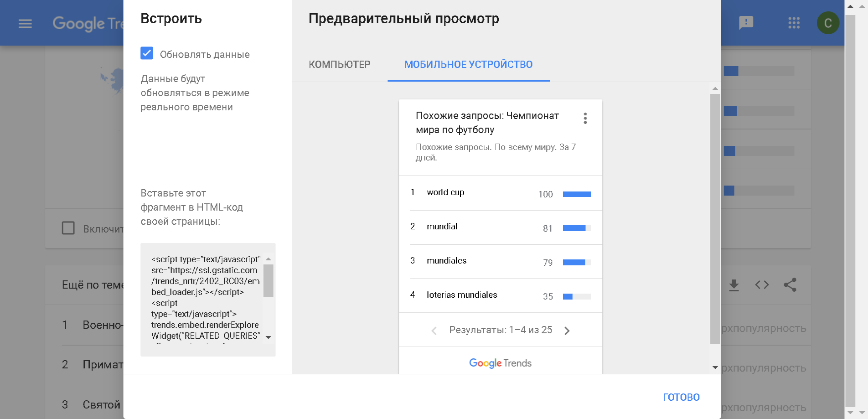Open widget three-dot options menu
868x419 pixels.
(585, 119)
